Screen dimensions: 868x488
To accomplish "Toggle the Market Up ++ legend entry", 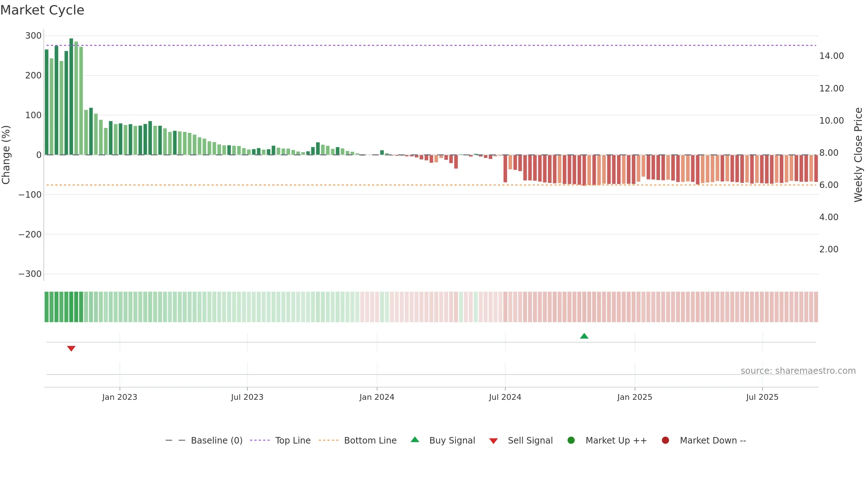I will tap(607, 440).
